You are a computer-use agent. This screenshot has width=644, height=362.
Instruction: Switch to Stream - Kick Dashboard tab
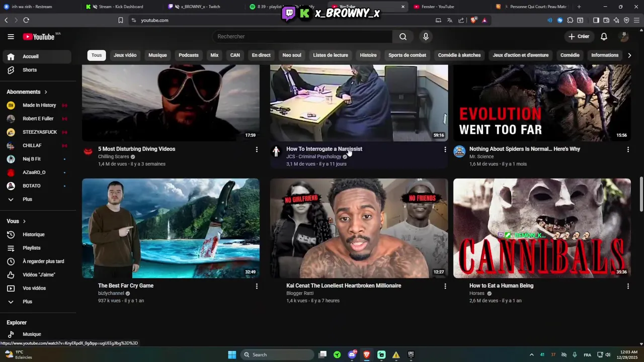[121, 7]
